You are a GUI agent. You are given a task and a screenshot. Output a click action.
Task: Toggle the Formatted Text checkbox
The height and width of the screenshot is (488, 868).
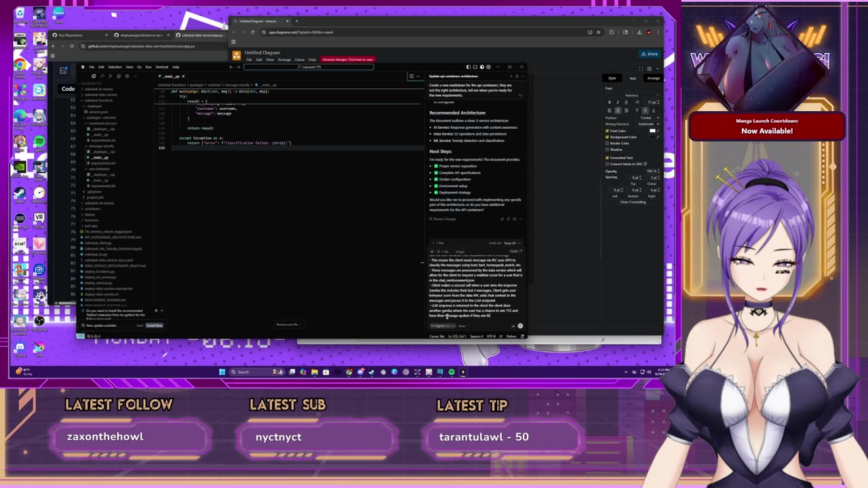pos(607,158)
